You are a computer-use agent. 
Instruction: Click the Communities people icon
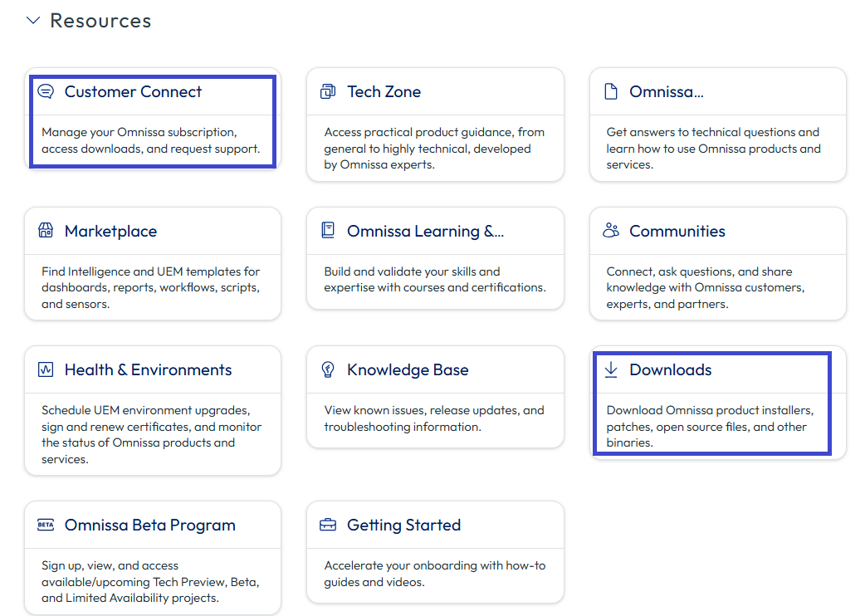pos(611,231)
